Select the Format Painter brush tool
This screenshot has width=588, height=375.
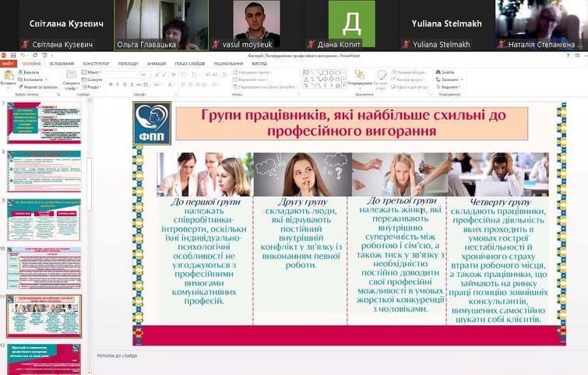[x=20, y=86]
